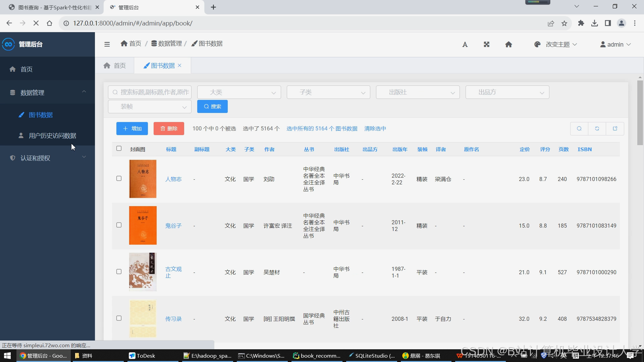Click the home icon next to fullscreen toggle
Viewport: 644px width, 362px height.
tap(508, 44)
